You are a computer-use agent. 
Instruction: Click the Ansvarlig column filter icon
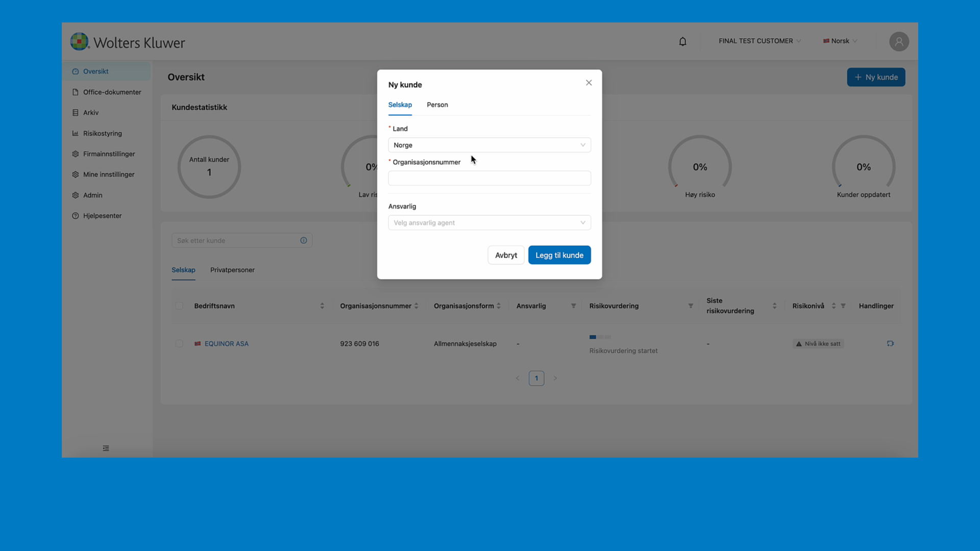tap(573, 306)
